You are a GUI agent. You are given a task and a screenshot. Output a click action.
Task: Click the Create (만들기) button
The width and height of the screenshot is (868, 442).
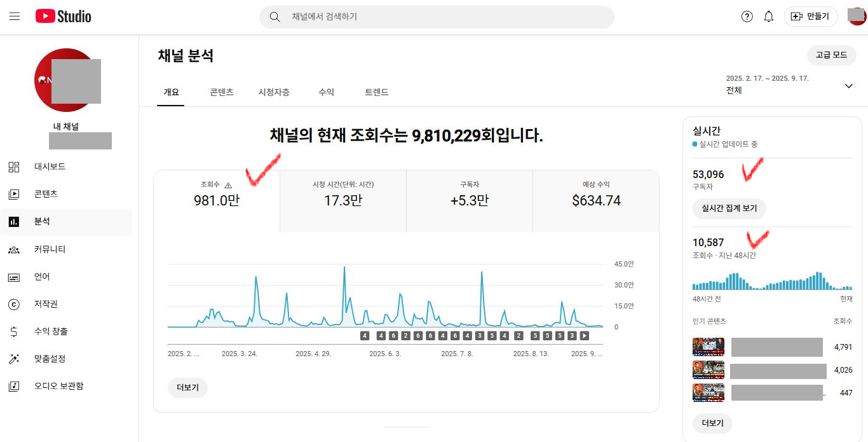coord(811,17)
